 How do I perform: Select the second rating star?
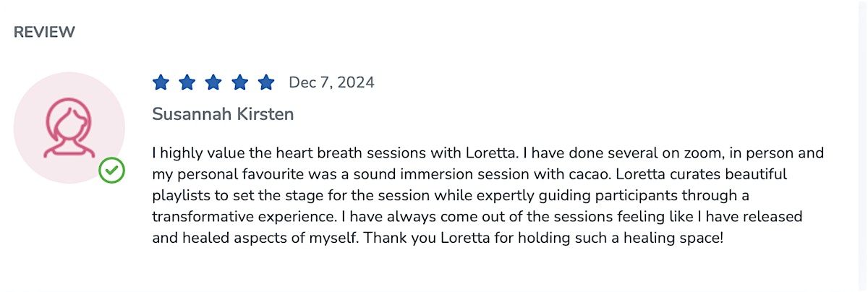coord(187,82)
